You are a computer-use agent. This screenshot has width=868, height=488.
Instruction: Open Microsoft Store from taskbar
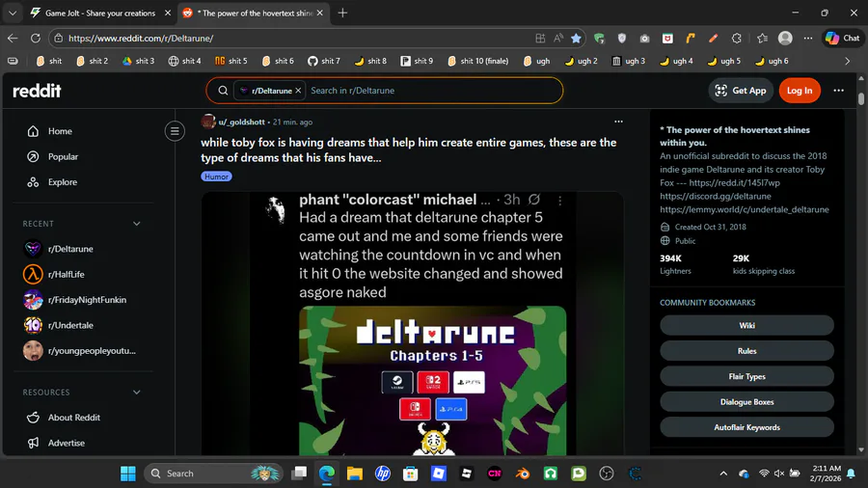(410, 474)
